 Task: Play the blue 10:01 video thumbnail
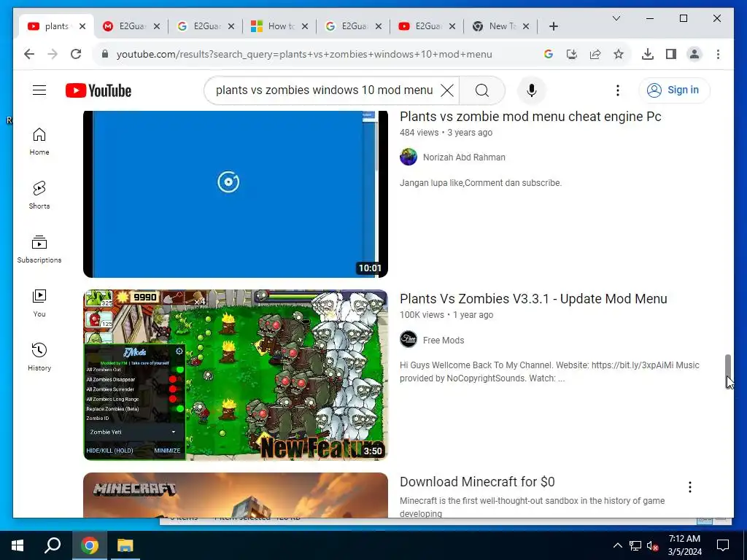tap(236, 194)
